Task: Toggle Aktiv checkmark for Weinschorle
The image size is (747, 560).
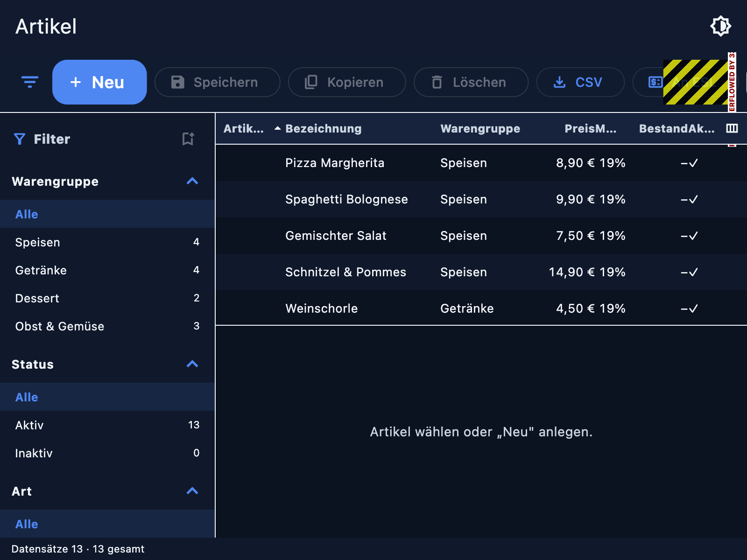Action: (693, 308)
